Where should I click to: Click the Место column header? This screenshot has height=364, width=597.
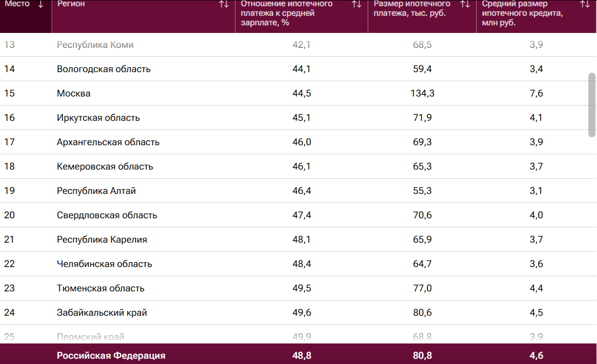coord(17,4)
